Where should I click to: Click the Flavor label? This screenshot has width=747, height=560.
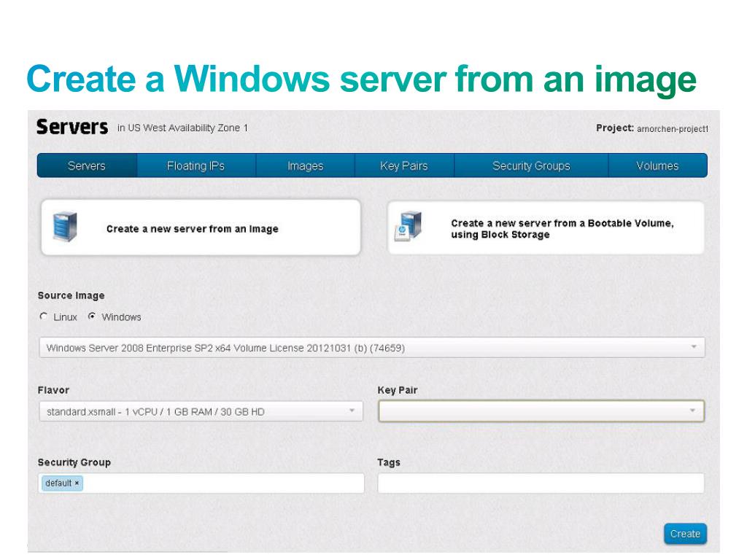pyautogui.click(x=53, y=390)
